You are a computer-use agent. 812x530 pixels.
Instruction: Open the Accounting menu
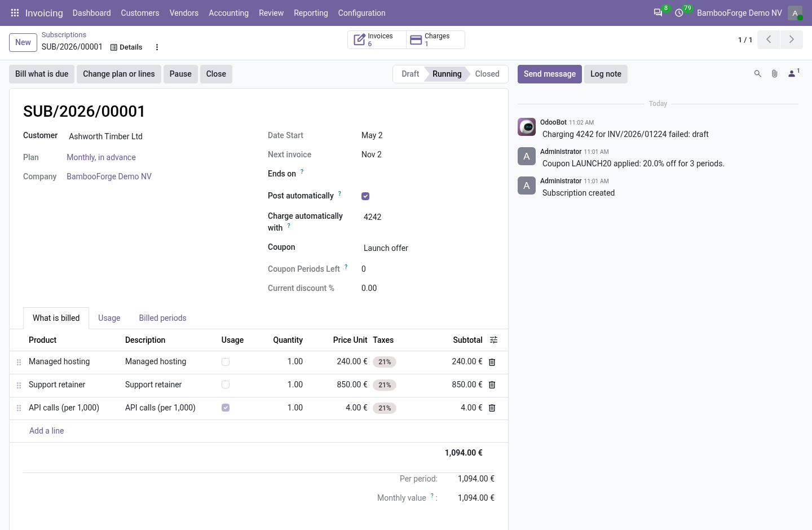tap(228, 13)
